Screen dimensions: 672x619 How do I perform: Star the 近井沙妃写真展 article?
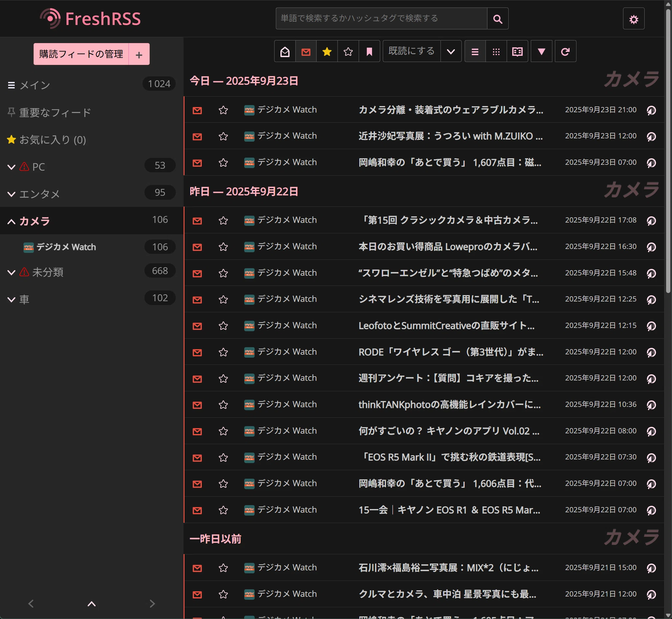pos(223,136)
